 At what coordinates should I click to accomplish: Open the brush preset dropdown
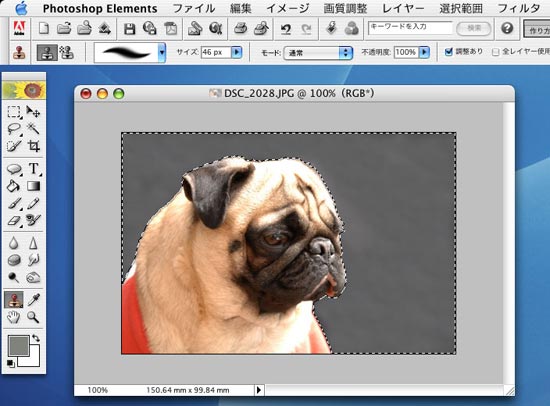(161, 53)
